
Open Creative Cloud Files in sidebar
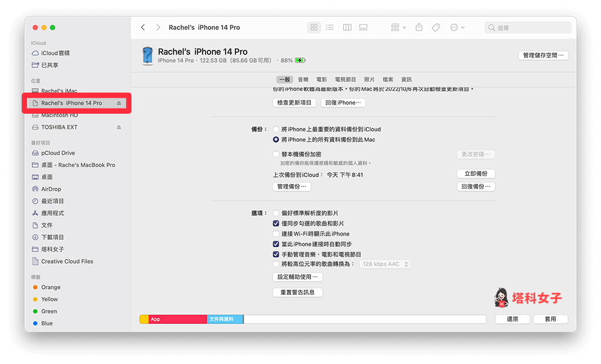click(67, 261)
